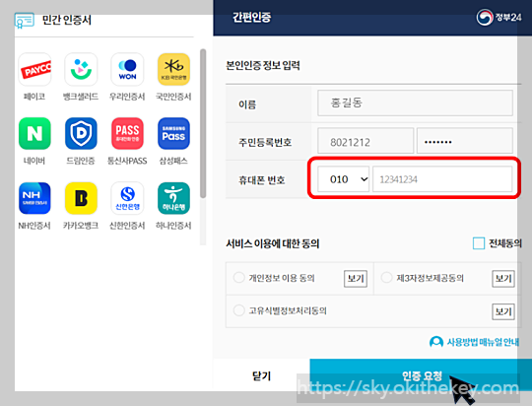Pick the Samsung Pass icon

pos(173,133)
